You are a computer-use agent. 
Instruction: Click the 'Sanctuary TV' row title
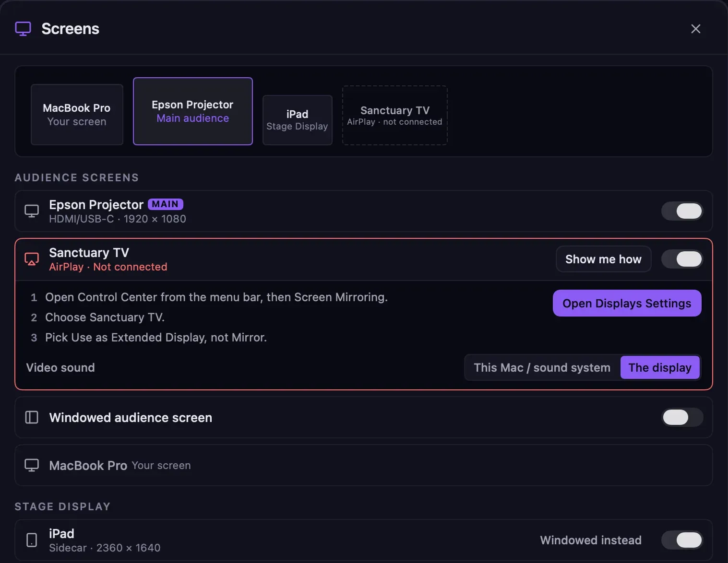pyautogui.click(x=89, y=253)
